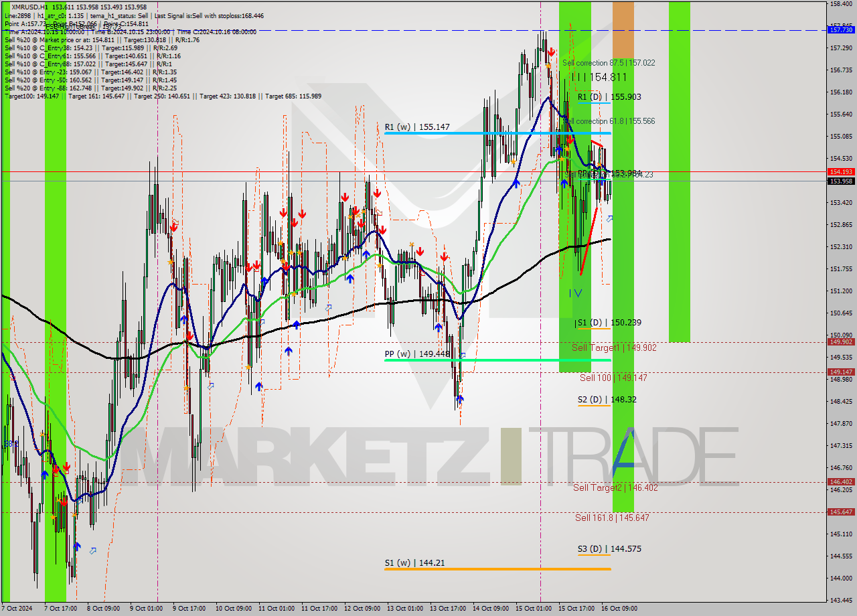Click the 'Sell 100 | 149.147' label
The width and height of the screenshot is (857, 616).
[613, 378]
